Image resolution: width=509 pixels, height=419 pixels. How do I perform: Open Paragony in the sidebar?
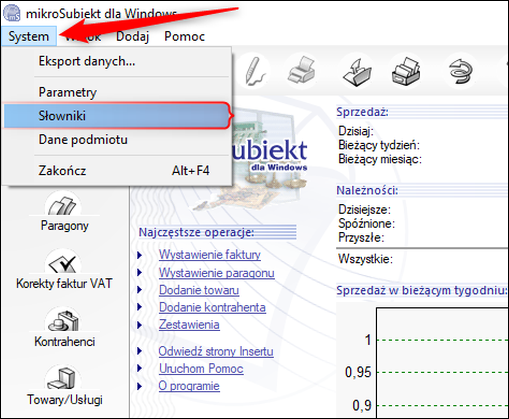coord(64,211)
